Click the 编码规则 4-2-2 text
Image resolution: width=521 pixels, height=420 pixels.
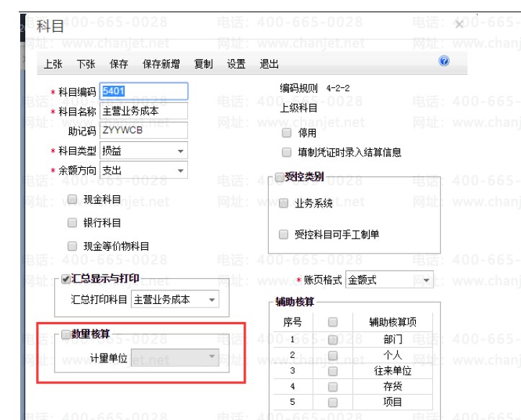pyautogui.click(x=314, y=88)
